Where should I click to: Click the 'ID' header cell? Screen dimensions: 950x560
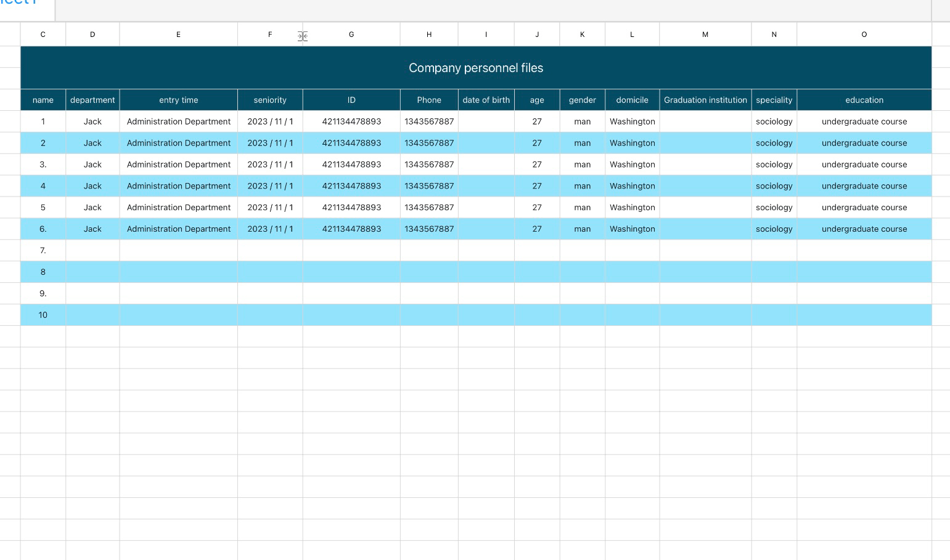(x=351, y=100)
